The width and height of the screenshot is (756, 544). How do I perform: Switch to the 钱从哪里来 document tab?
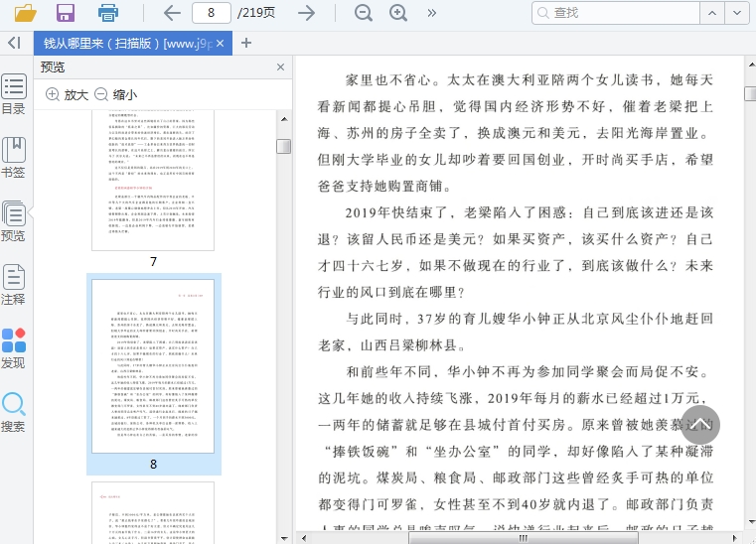pyautogui.click(x=127, y=44)
